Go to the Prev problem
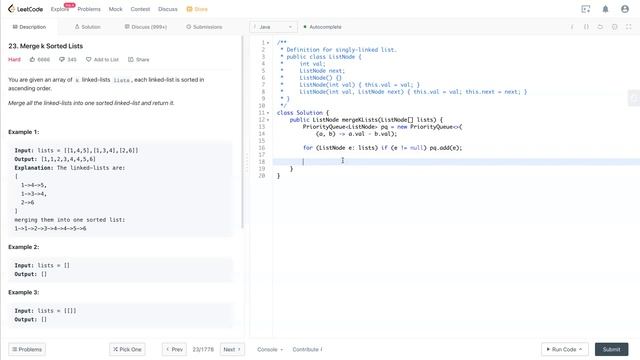Screen dimensions: 640x360 tap(174, 349)
